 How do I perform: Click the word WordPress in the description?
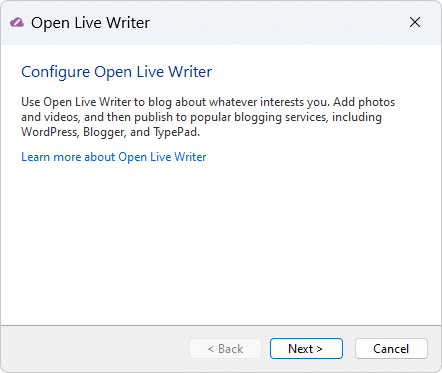(49, 132)
